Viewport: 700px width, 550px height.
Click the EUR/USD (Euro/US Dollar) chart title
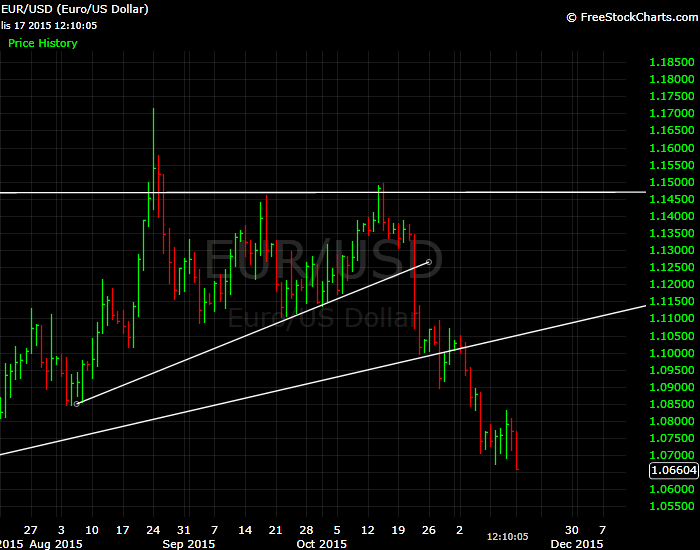[75, 9]
